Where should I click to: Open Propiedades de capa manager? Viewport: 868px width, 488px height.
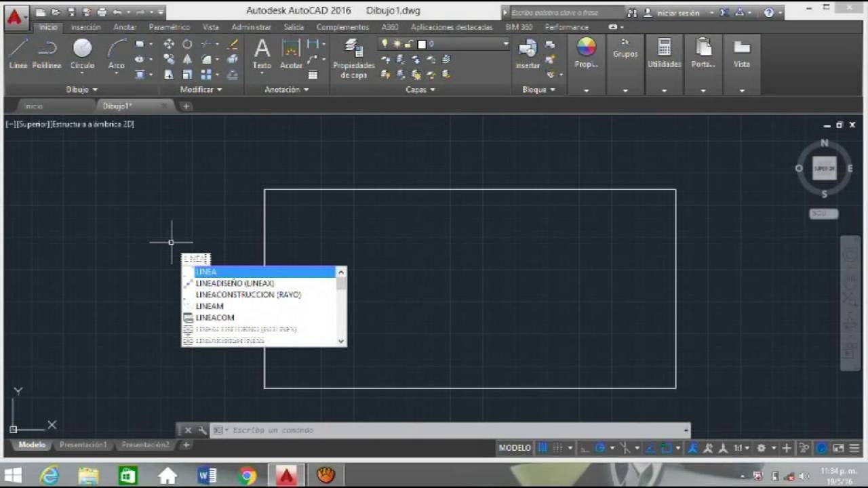tap(353, 58)
